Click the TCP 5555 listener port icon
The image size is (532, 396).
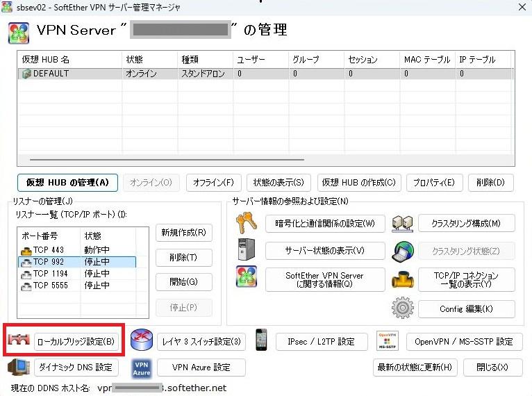pyautogui.click(x=26, y=286)
